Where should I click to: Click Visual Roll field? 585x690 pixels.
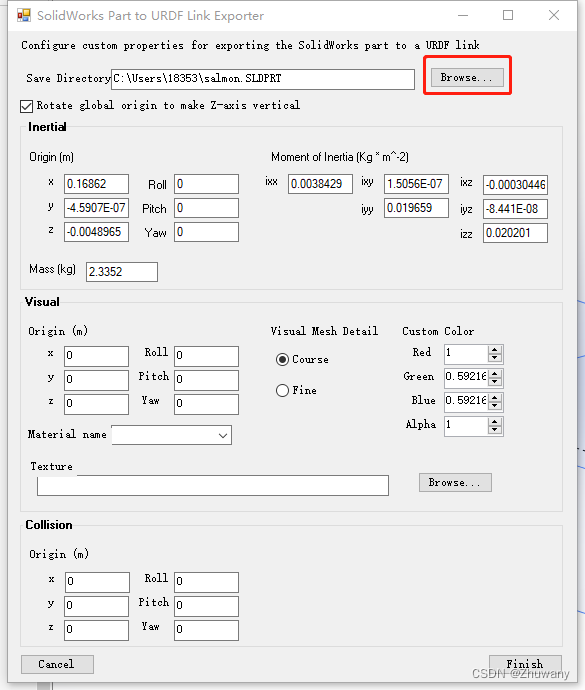pyautogui.click(x=206, y=356)
